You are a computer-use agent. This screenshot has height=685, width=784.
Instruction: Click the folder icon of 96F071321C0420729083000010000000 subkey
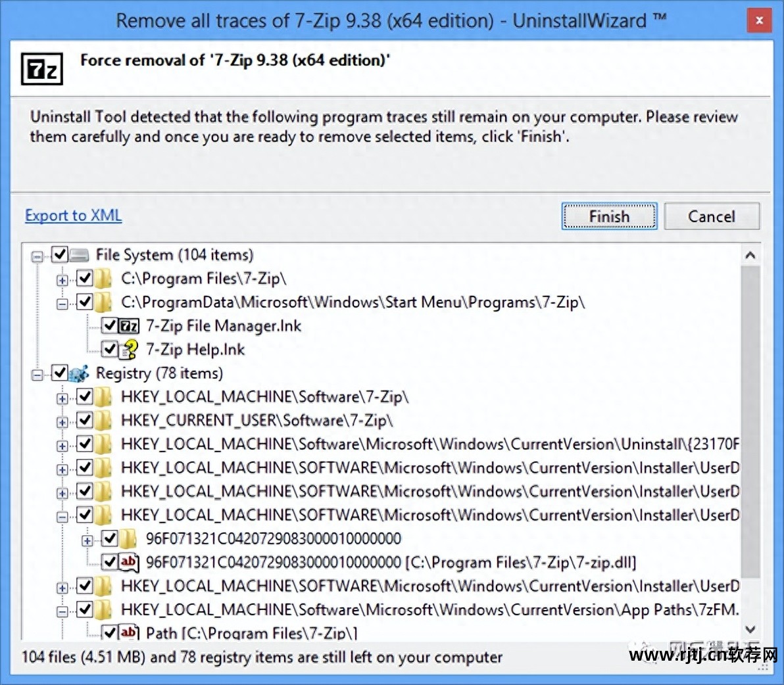click(128, 538)
